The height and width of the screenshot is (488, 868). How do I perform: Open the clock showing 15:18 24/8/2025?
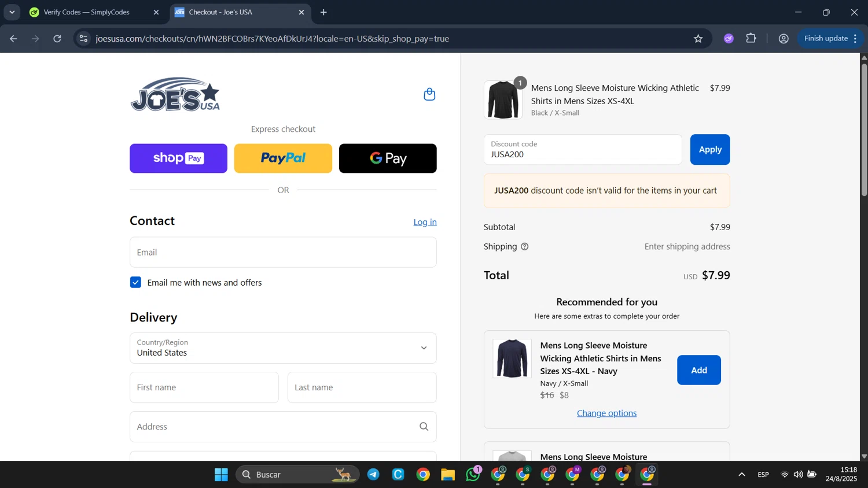pos(841,475)
